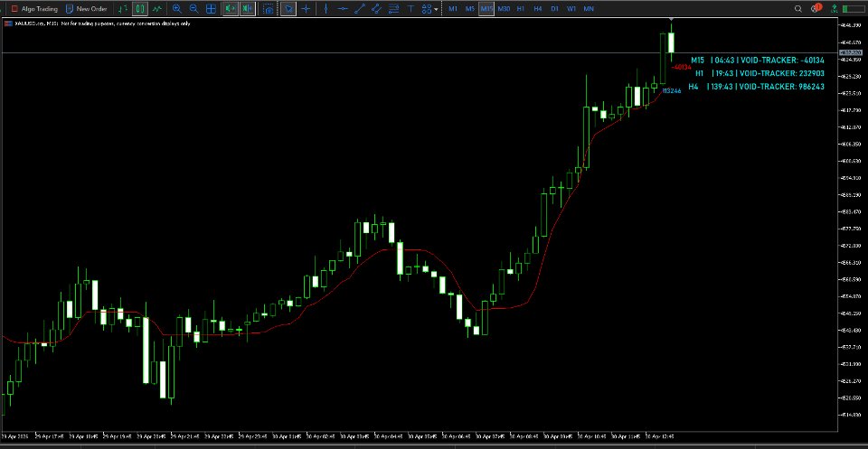Image resolution: width=868 pixels, height=449 pixels.
Task: Toggle chart shift from right border
Action: pyautogui.click(x=248, y=9)
